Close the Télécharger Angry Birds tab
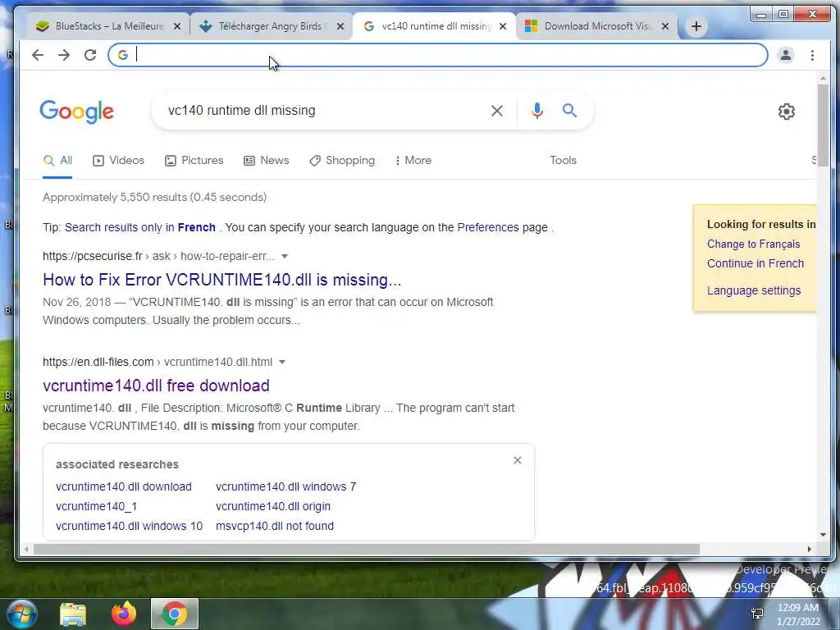This screenshot has width=840, height=630. [340, 26]
